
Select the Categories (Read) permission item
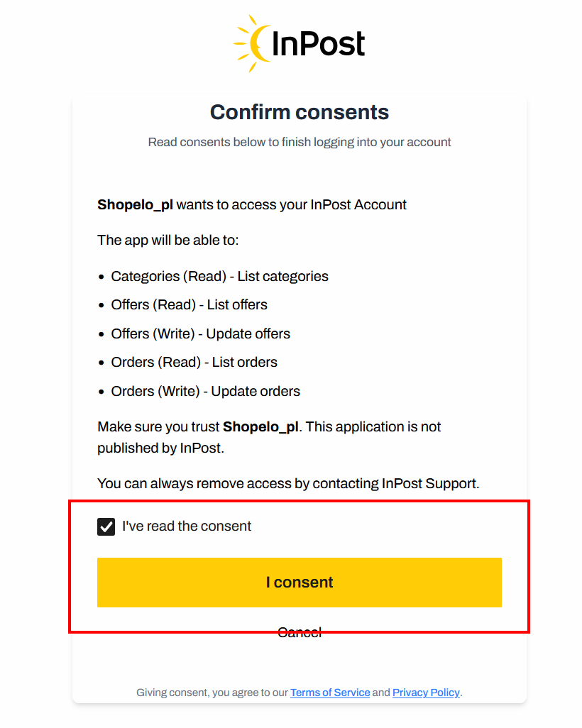click(219, 276)
